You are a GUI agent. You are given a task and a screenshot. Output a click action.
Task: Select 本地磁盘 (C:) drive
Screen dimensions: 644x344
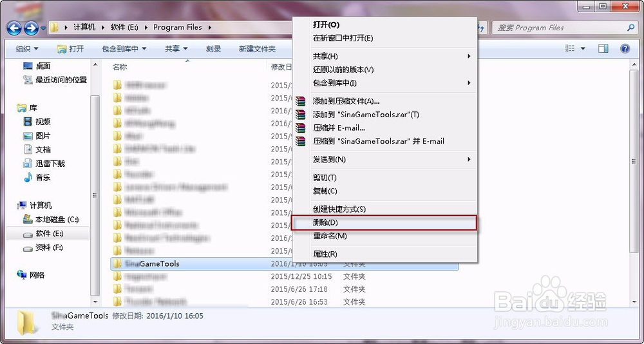pos(51,220)
